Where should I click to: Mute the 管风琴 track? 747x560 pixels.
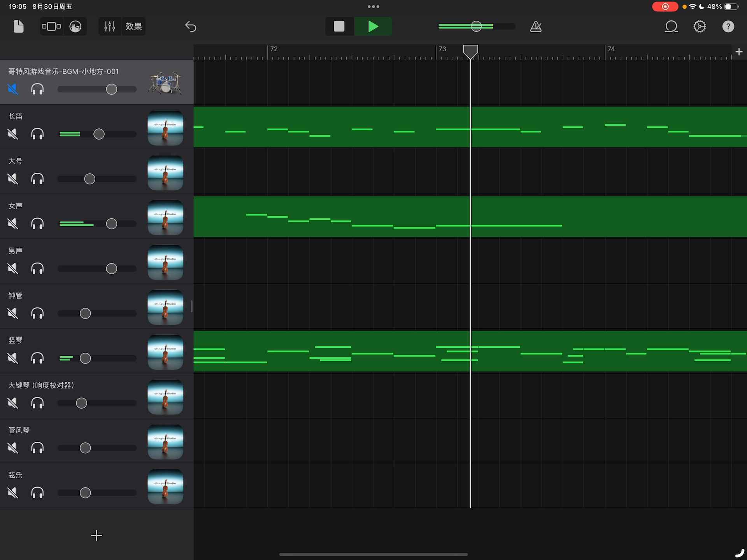pyautogui.click(x=13, y=448)
